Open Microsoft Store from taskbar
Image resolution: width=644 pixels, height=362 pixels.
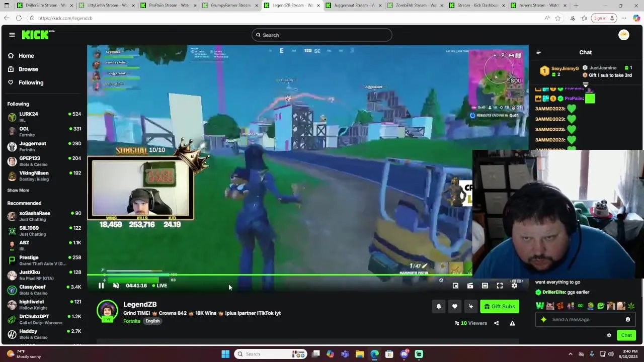389,354
